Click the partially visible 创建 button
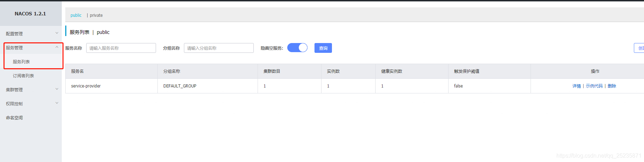644x162 pixels. point(639,48)
